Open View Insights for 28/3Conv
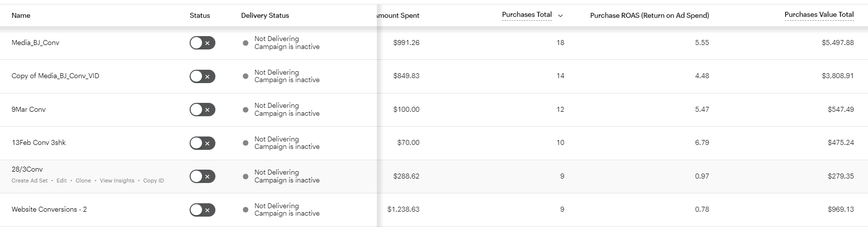 117,181
